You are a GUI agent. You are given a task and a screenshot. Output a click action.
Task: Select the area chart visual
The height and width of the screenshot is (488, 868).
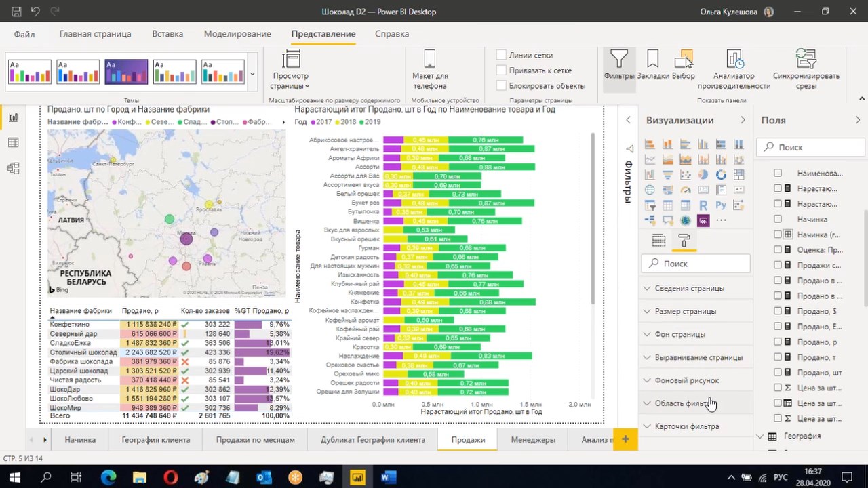[x=667, y=159]
